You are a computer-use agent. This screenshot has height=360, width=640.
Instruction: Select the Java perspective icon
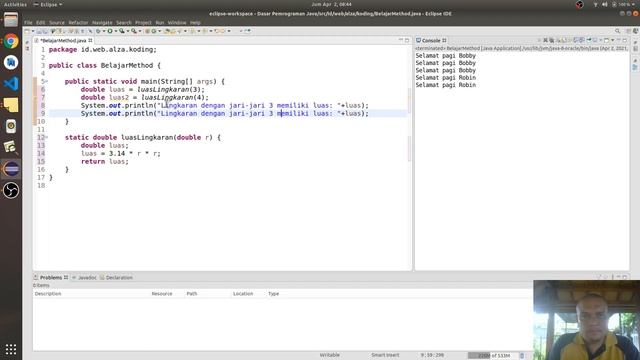click(x=636, y=31)
